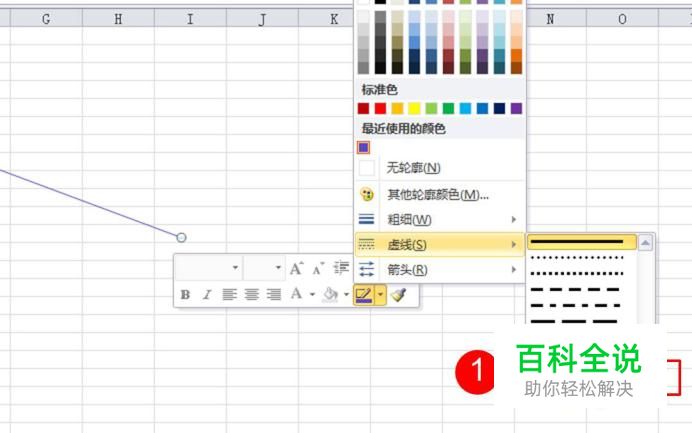Open the 箭头(R) menu item
This screenshot has width=692, height=433.
pyautogui.click(x=440, y=269)
